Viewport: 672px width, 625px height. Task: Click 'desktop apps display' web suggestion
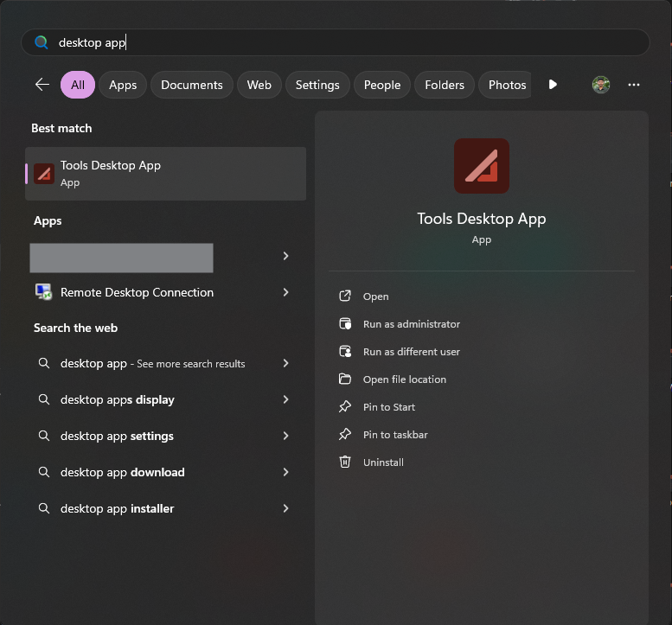(x=118, y=399)
